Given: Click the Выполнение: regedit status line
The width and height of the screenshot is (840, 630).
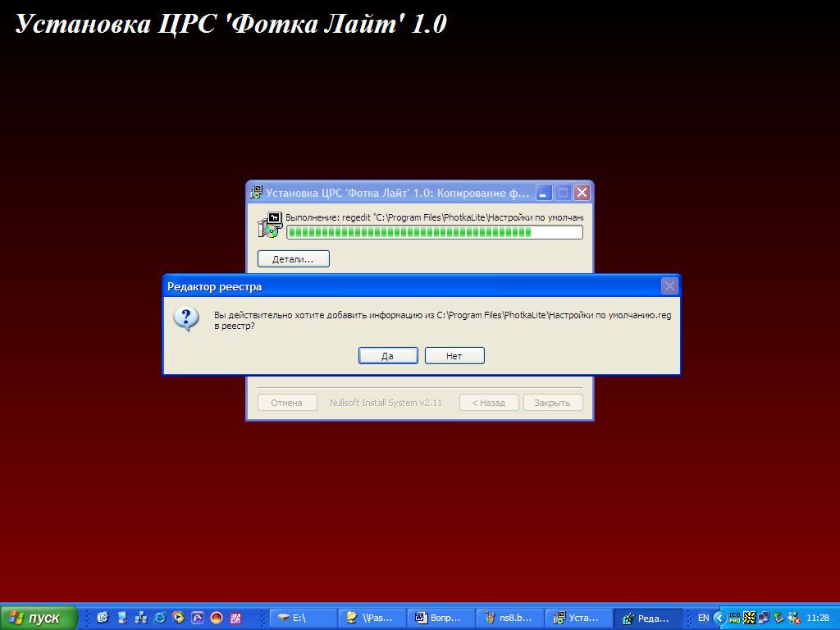Looking at the screenshot, I should point(434,217).
